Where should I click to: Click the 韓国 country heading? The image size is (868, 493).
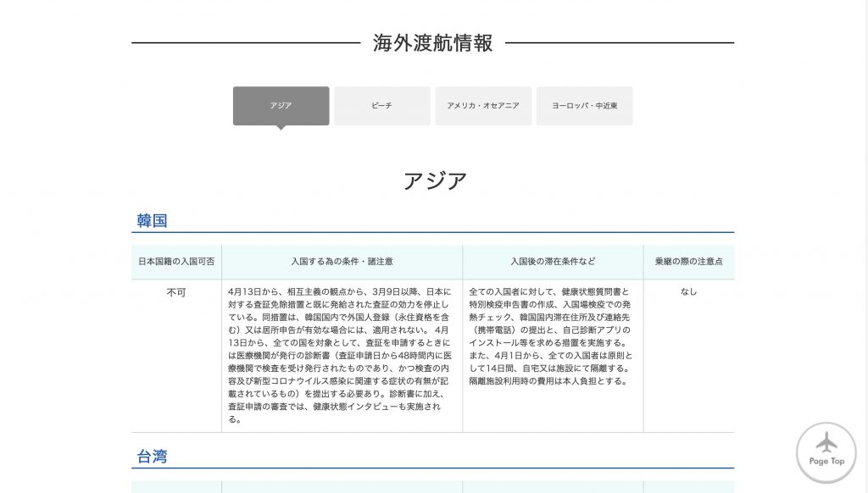pyautogui.click(x=153, y=221)
